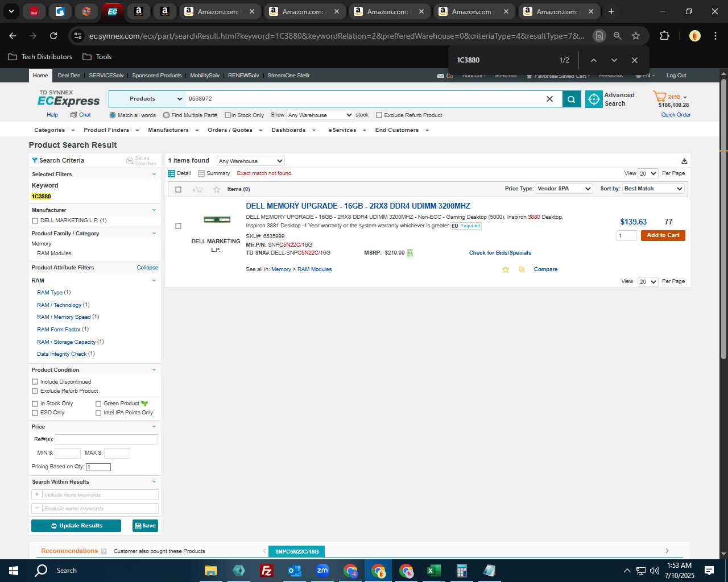Open the Manufacturers menu
Image resolution: width=728 pixels, height=582 pixels.
click(x=173, y=130)
